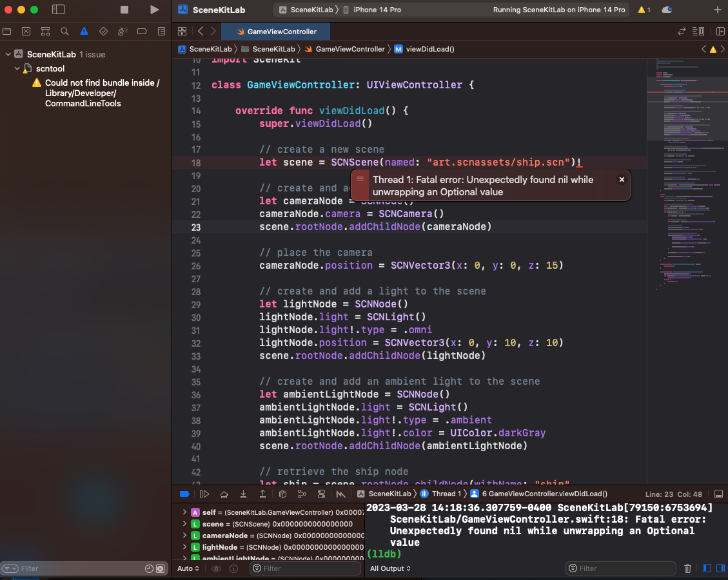728x580 pixels.
Task: Expand the cameraNode variable
Action: point(185,536)
